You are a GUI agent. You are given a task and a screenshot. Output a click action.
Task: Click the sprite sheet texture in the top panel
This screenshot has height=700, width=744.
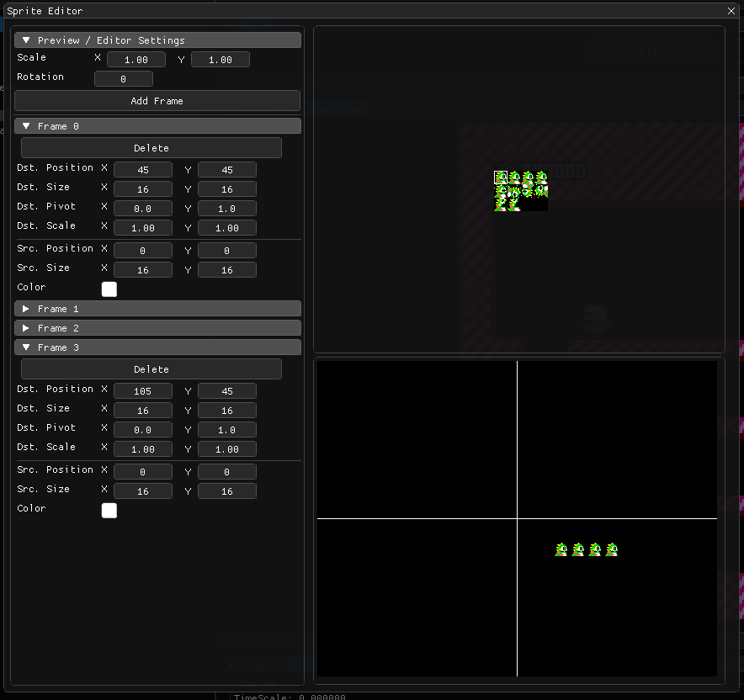(521, 191)
